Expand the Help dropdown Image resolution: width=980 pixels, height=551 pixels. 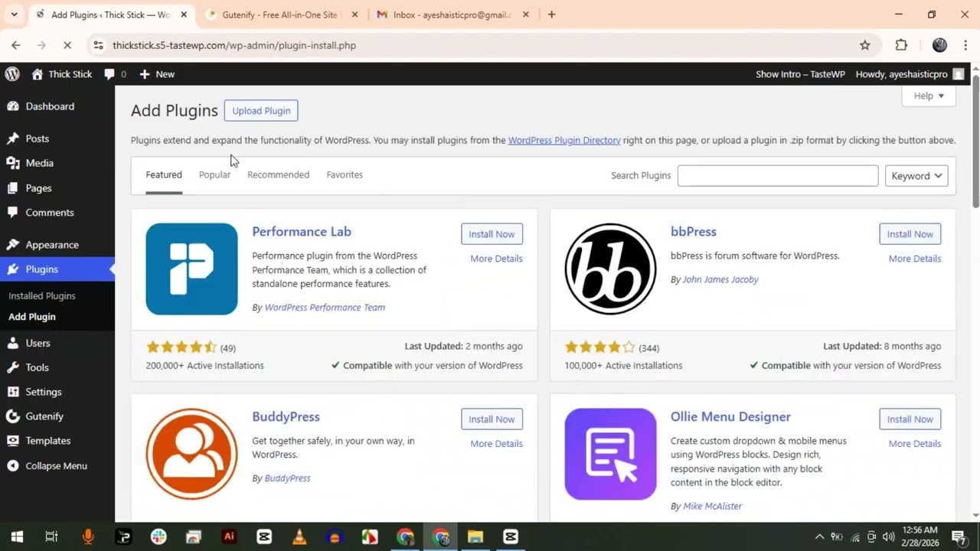pyautogui.click(x=929, y=96)
